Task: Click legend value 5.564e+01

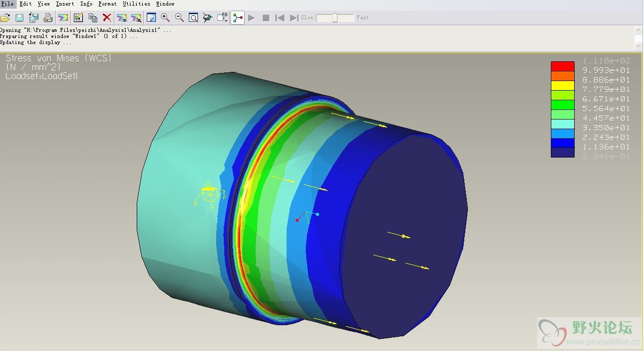Action: [x=607, y=109]
